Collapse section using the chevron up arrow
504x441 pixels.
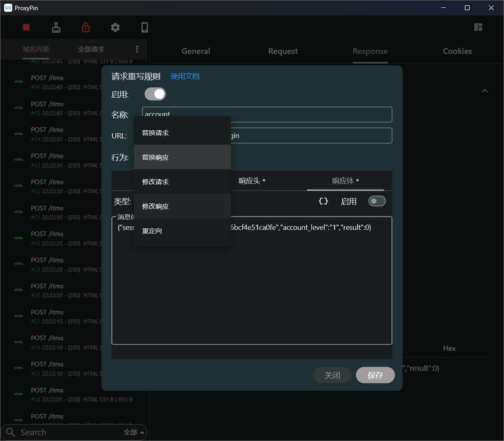(x=484, y=91)
